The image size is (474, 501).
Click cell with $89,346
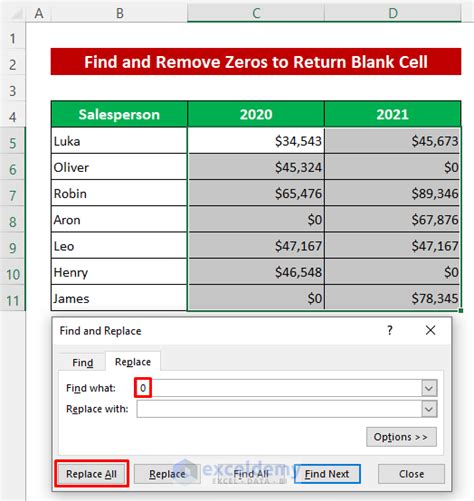pos(393,193)
